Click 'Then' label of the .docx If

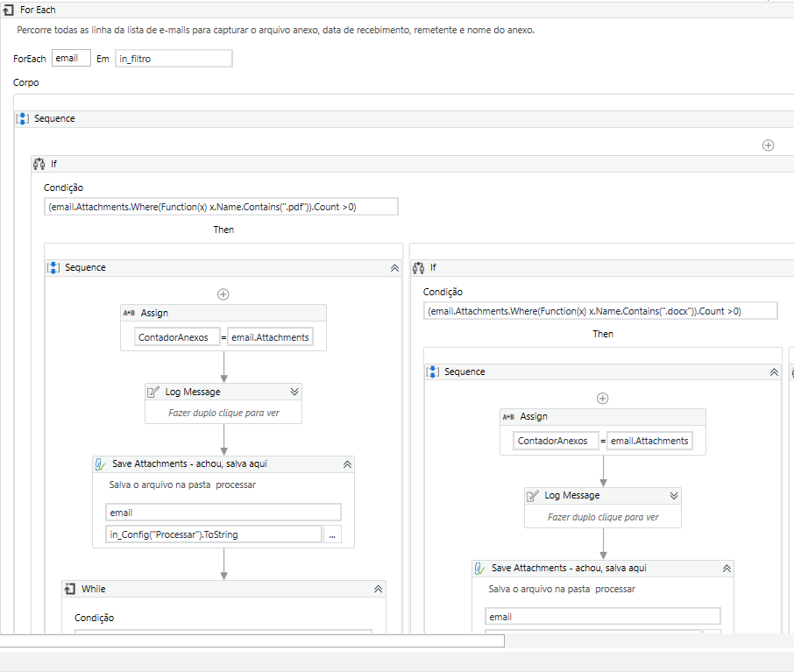pos(603,334)
